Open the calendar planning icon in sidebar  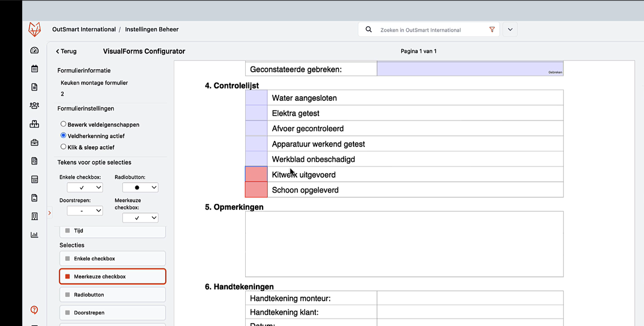point(34,68)
